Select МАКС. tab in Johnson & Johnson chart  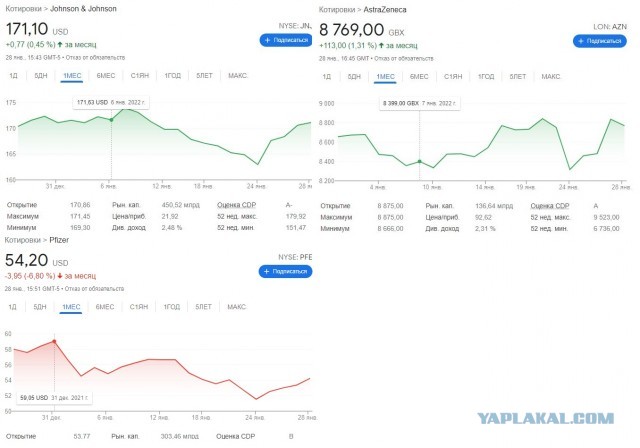[x=238, y=75]
